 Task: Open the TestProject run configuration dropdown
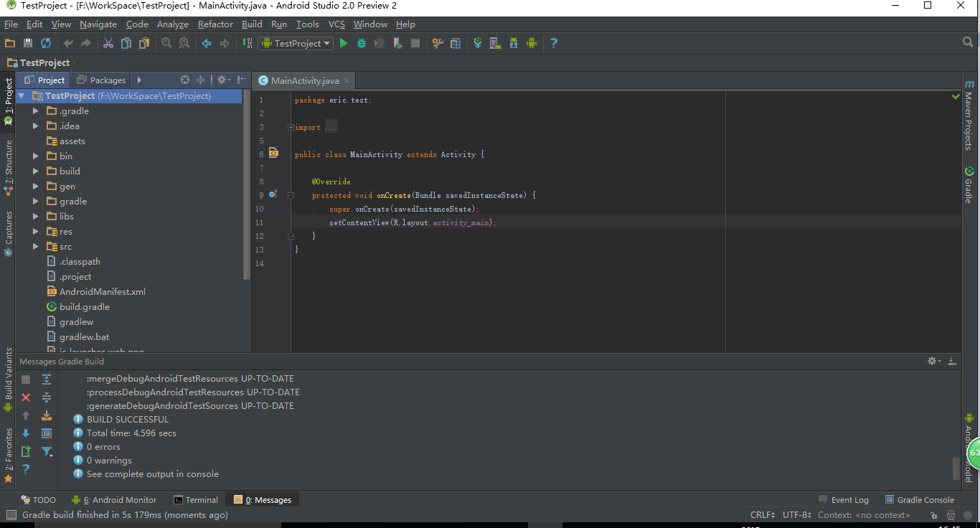pyautogui.click(x=296, y=43)
